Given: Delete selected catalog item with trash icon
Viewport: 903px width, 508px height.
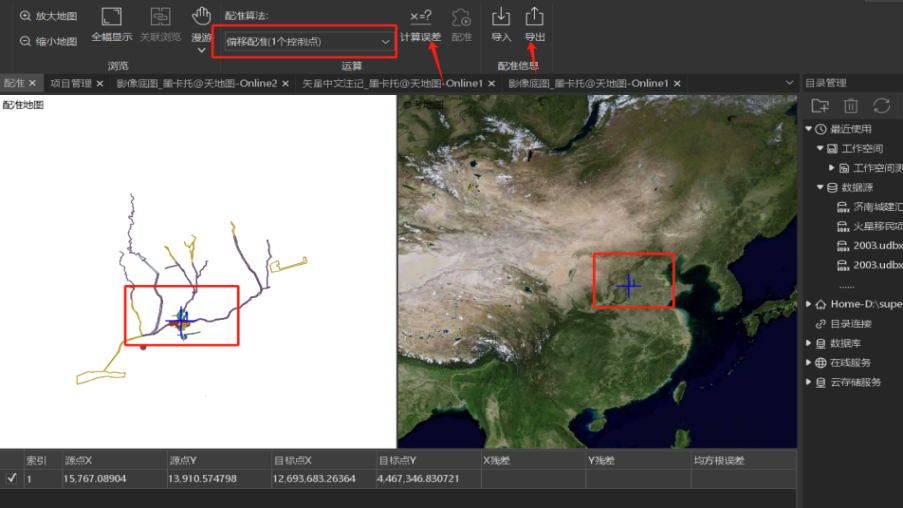Looking at the screenshot, I should click(x=851, y=106).
